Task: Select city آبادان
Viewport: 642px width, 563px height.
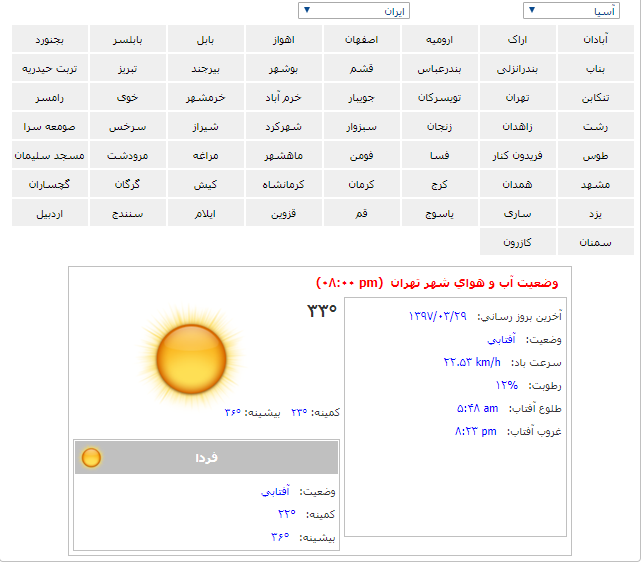Action: click(596, 39)
